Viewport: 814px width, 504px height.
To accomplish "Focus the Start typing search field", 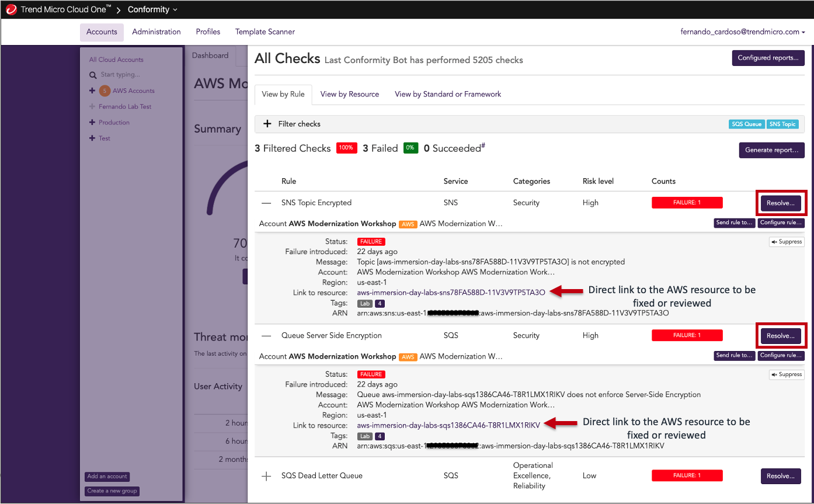I will tap(120, 75).
